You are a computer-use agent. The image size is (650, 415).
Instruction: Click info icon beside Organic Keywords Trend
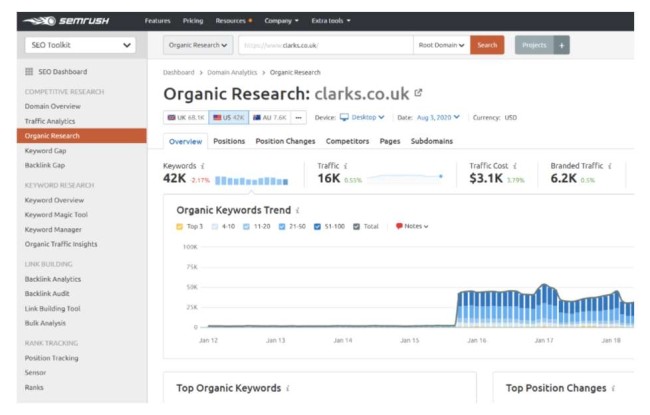click(297, 211)
